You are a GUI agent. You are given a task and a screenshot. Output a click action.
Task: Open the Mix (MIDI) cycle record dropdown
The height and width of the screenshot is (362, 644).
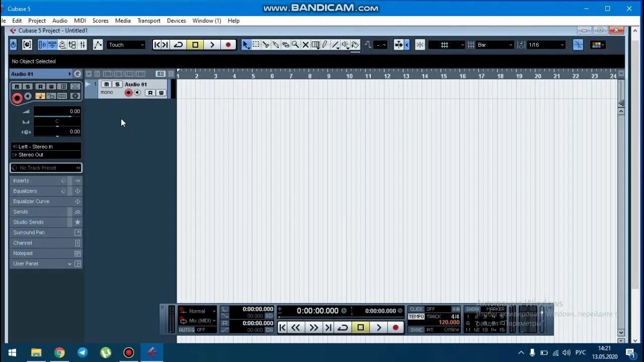click(198, 321)
